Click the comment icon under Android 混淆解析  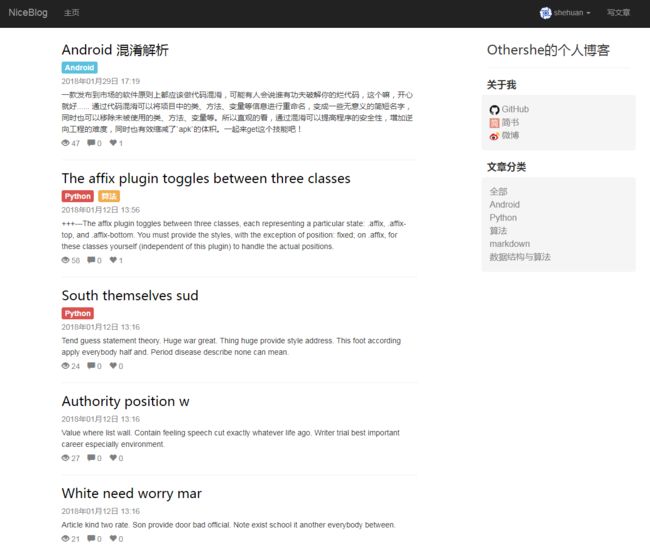coord(91,143)
